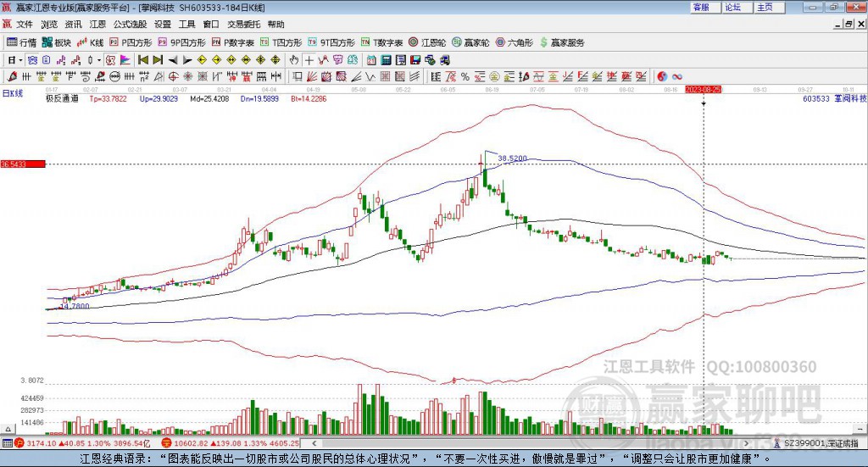The width and height of the screenshot is (868, 467).
Task: Open the 工具 menu
Action: (187, 25)
